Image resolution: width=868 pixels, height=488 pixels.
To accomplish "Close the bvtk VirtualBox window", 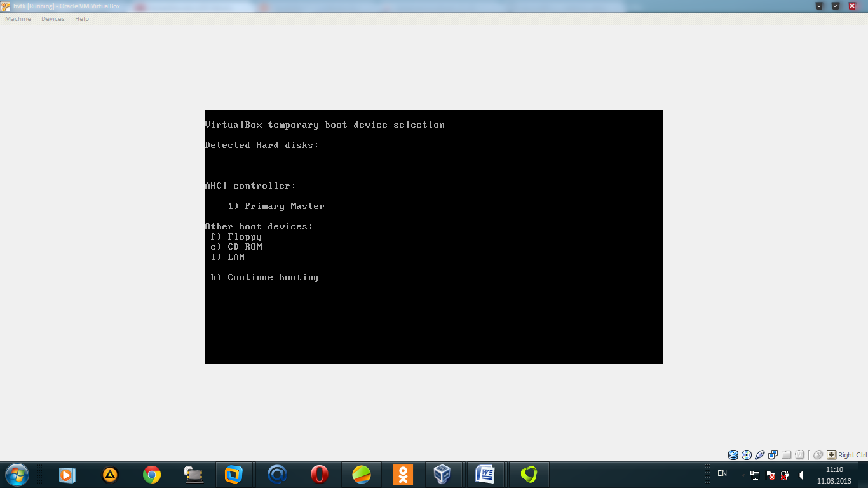I will pyautogui.click(x=852, y=6).
